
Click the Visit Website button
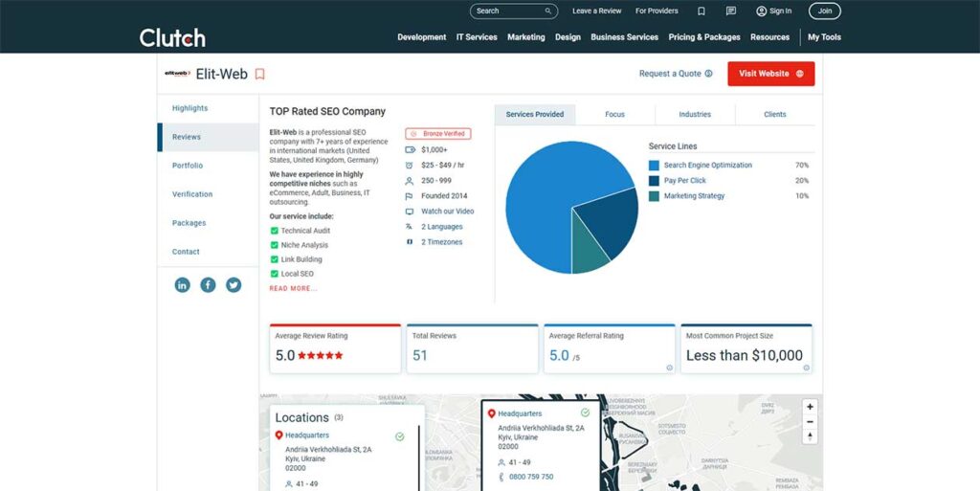point(771,74)
